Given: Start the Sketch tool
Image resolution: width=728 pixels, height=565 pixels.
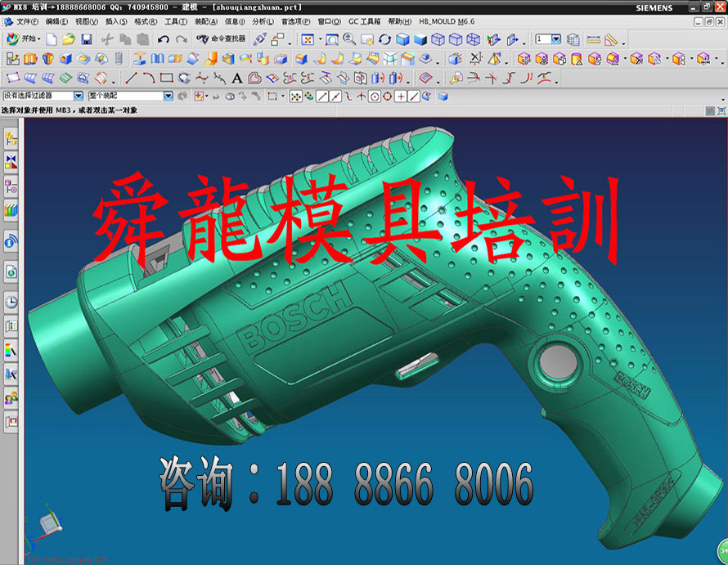Looking at the screenshot, I should [x=12, y=59].
